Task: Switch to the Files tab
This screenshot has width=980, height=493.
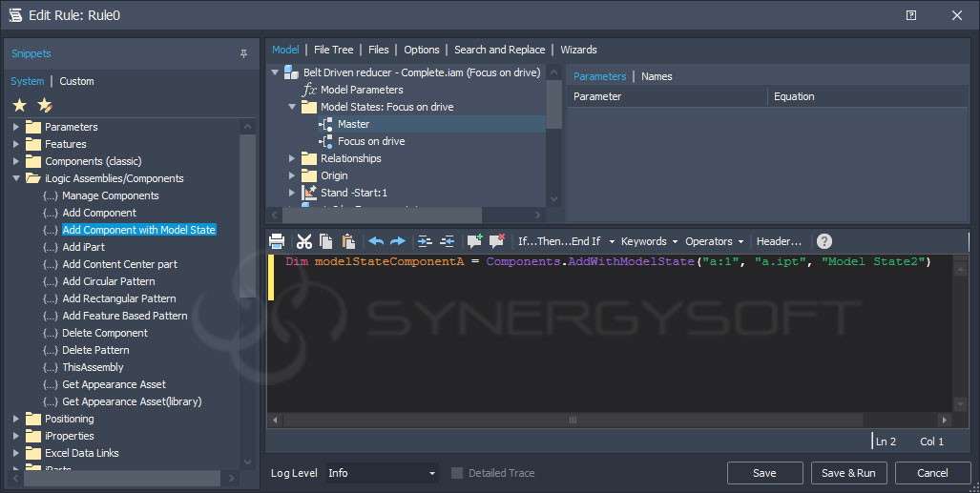Action: point(379,50)
